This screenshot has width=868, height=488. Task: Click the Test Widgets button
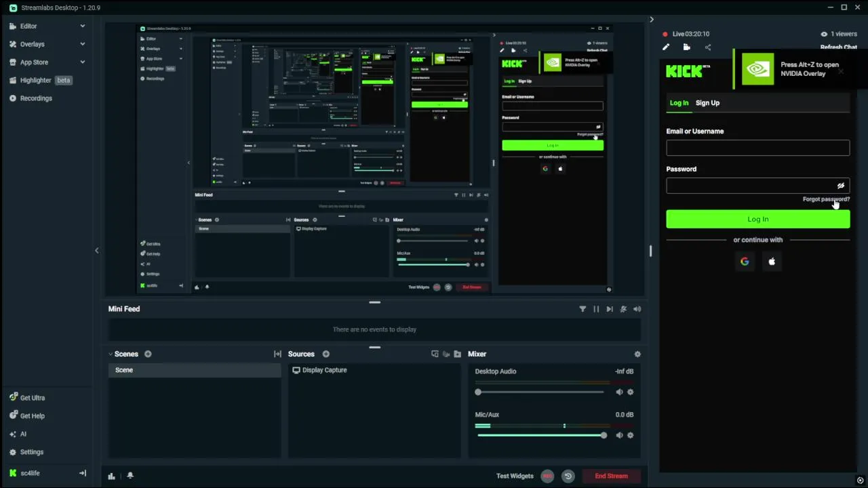coord(515,476)
